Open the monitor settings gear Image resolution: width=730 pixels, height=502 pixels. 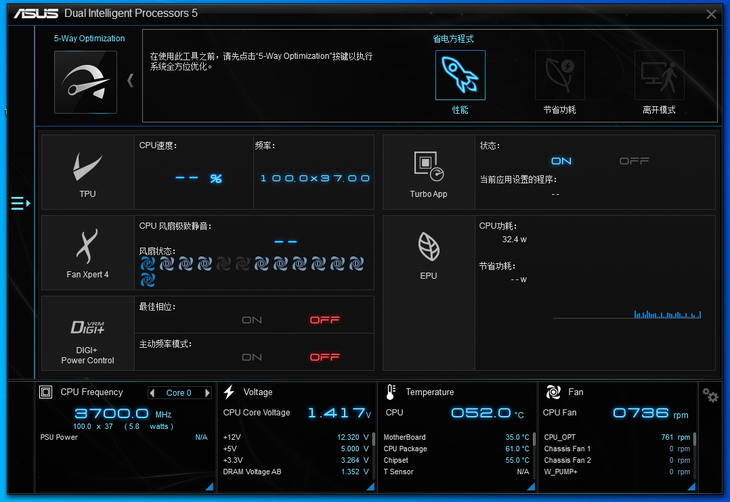pyautogui.click(x=710, y=395)
